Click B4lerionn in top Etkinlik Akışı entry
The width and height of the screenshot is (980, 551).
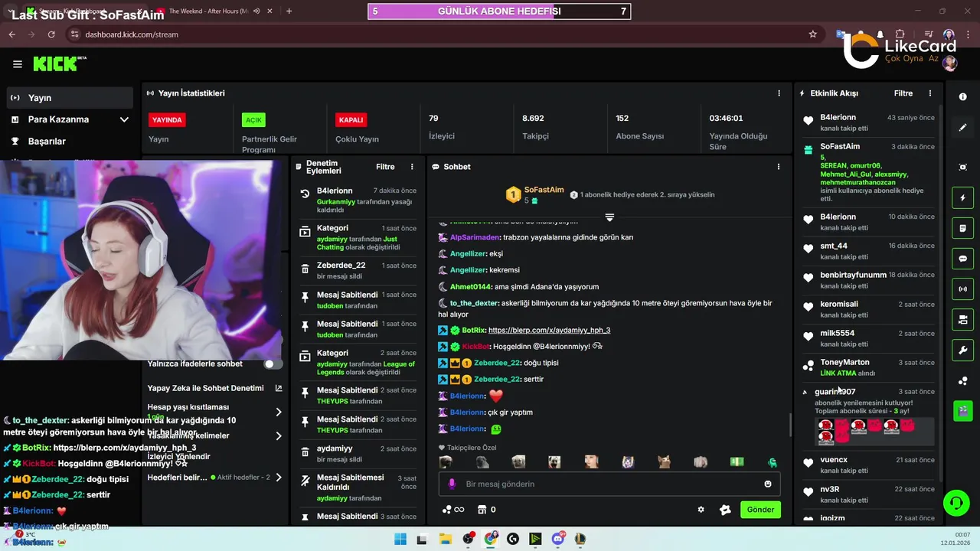click(838, 117)
